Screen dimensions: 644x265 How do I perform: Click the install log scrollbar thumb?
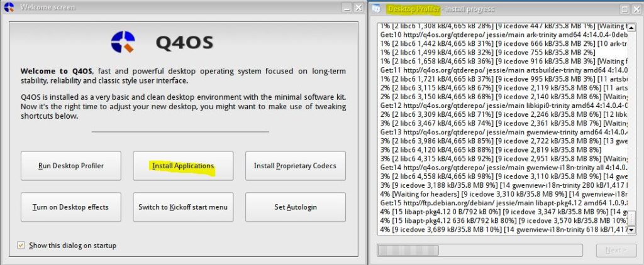[x=632, y=218]
